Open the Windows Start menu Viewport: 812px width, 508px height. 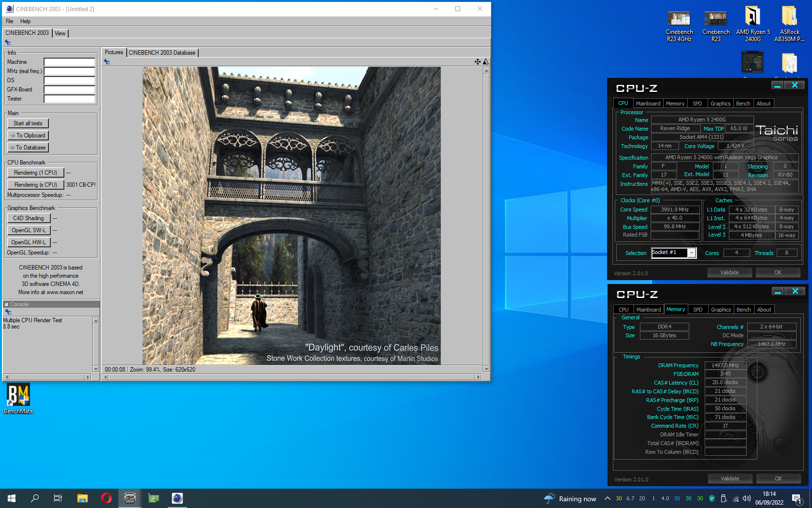12,498
